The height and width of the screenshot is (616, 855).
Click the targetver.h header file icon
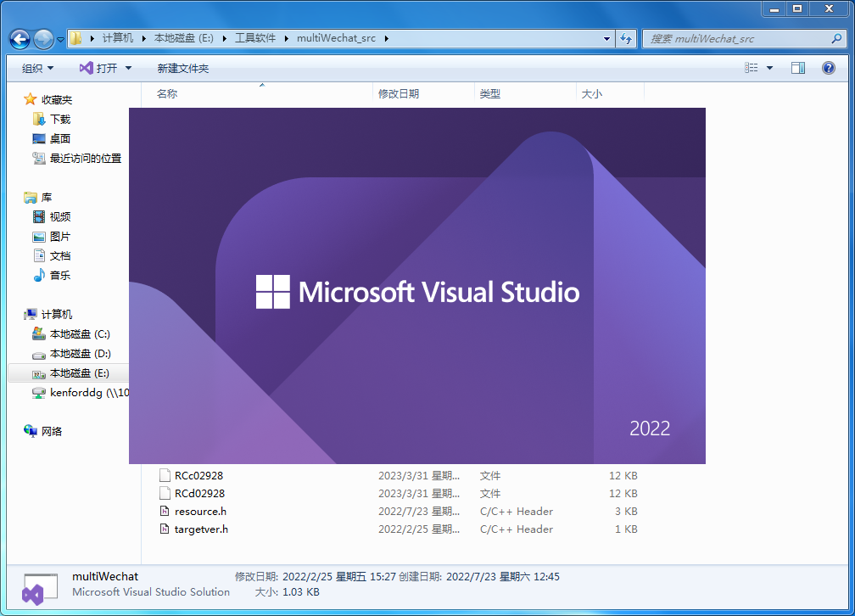(165, 529)
